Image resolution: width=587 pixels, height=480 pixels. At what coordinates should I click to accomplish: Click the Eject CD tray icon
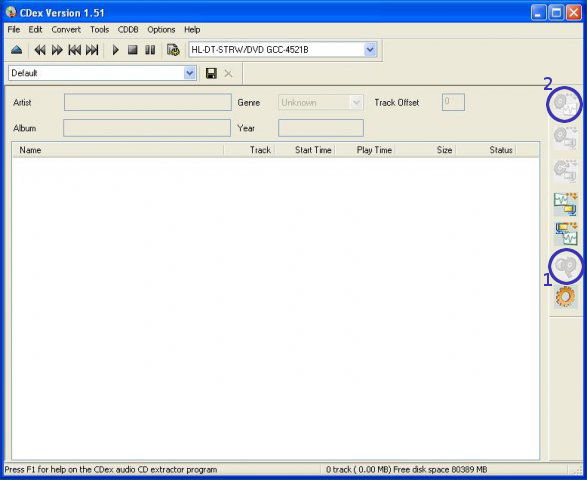click(16, 50)
